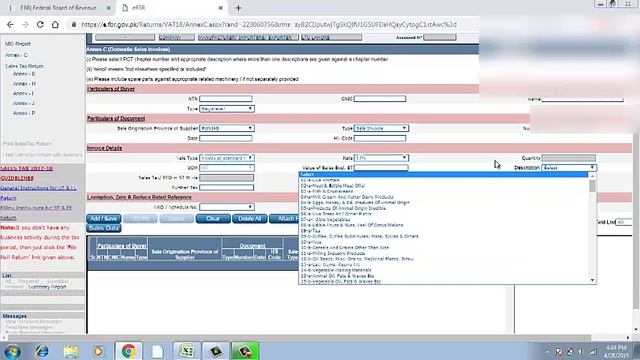Close the eFBR browser tab

220,8
